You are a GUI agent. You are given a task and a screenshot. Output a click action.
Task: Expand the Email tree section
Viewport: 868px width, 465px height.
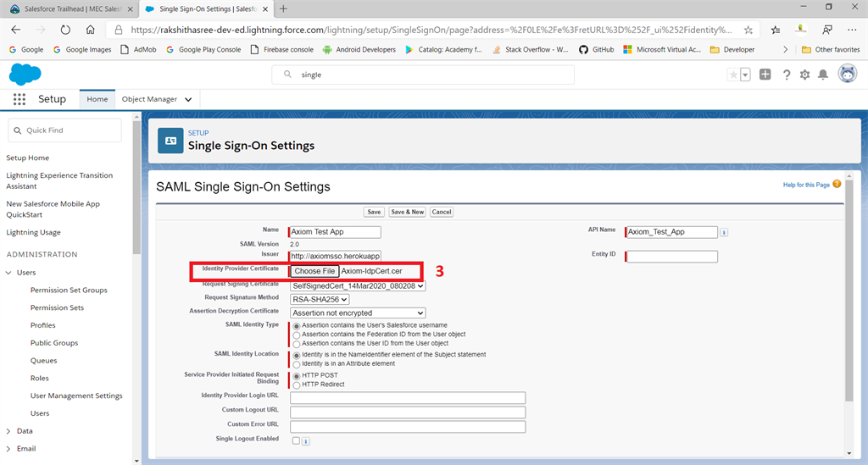8,449
